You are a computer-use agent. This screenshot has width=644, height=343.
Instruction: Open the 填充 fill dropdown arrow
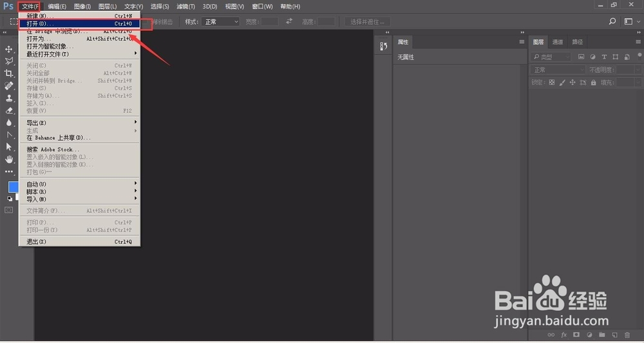638,83
